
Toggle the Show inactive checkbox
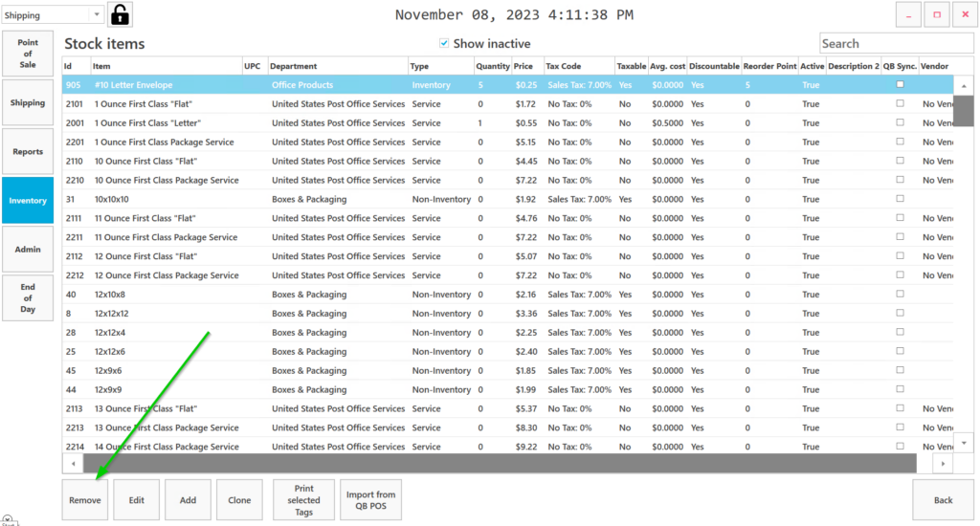(444, 43)
